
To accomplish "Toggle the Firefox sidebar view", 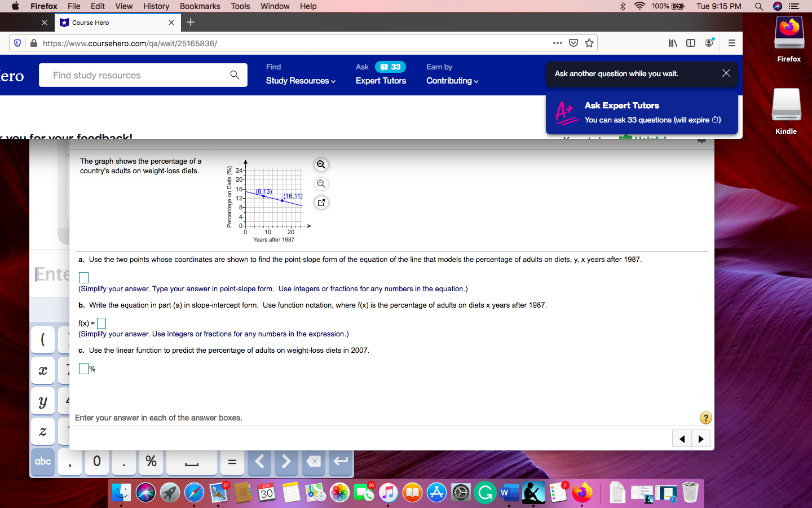I will click(691, 43).
